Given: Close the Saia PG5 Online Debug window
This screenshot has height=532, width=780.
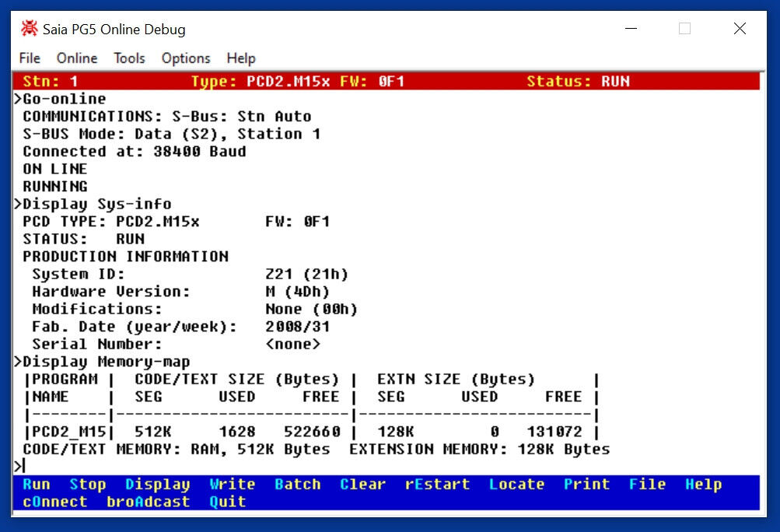Looking at the screenshot, I should pyautogui.click(x=740, y=28).
